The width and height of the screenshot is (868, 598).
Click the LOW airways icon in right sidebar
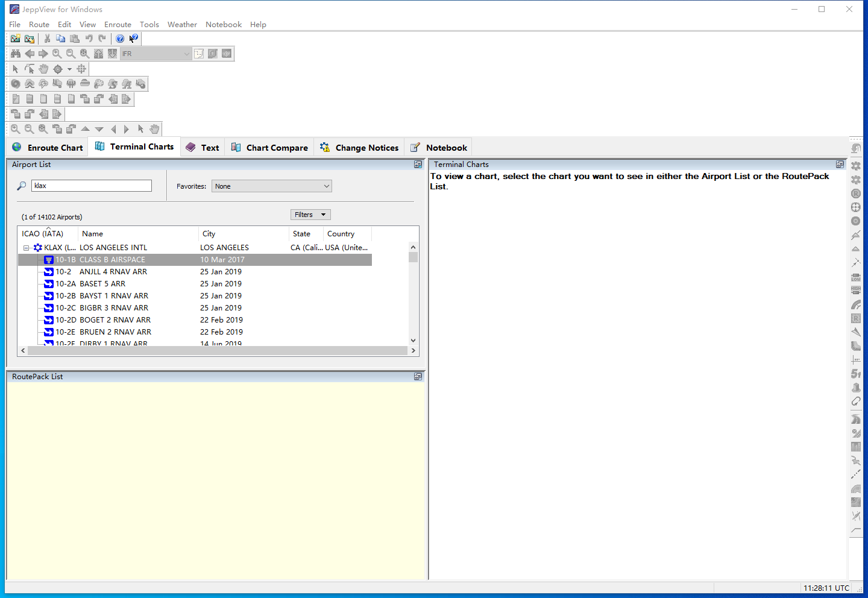pyautogui.click(x=856, y=277)
